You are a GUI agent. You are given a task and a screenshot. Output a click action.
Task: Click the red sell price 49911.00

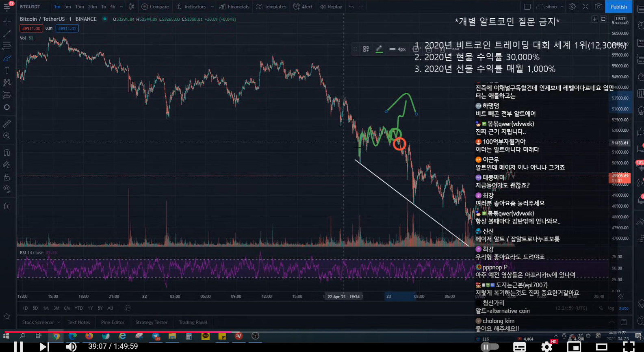[31, 28]
